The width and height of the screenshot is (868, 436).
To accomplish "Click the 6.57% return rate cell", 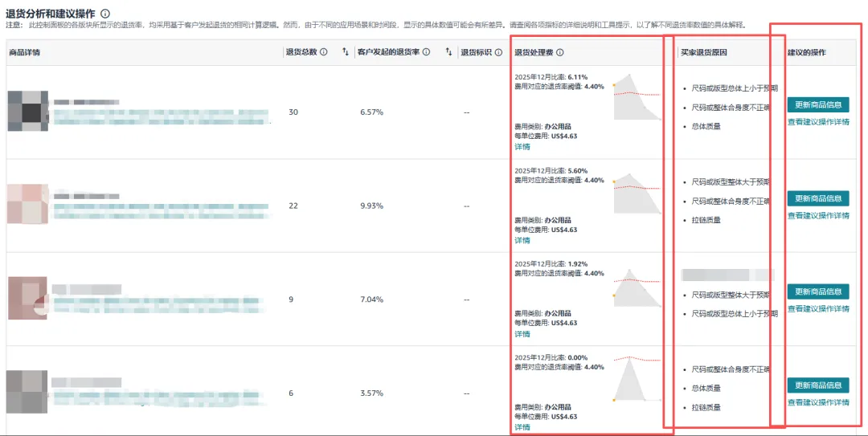I will pyautogui.click(x=371, y=112).
